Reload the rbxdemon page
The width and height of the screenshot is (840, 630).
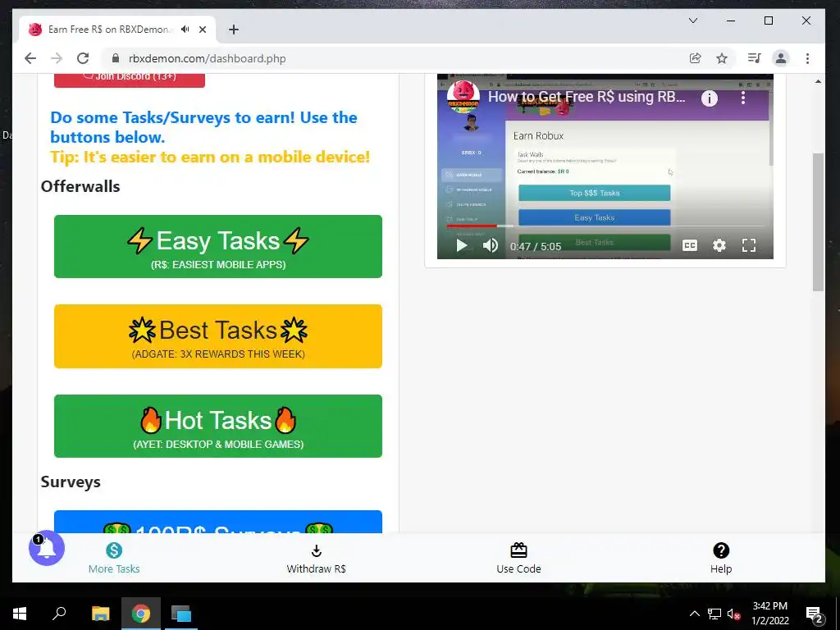point(83,58)
